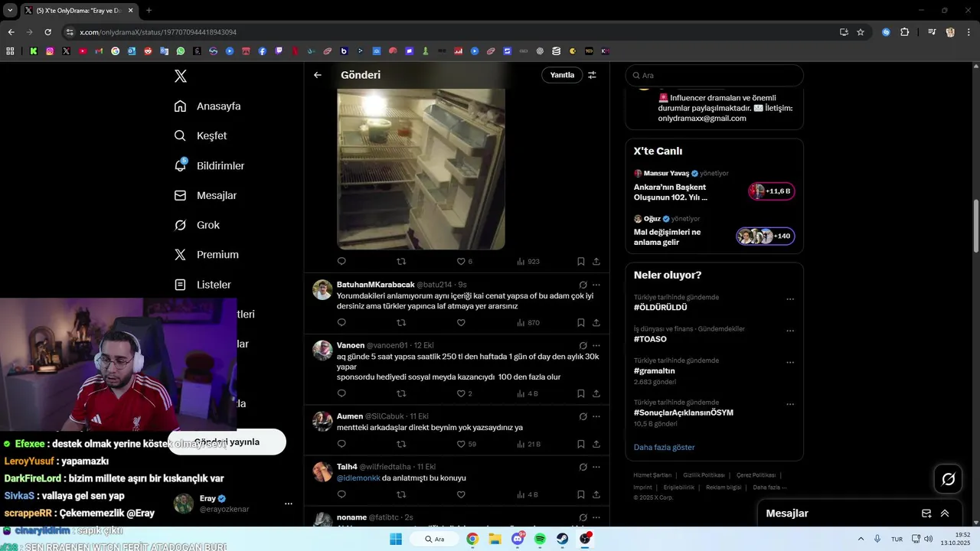The image size is (980, 551).
Task: Open Spotify from taskbar
Action: click(x=540, y=540)
